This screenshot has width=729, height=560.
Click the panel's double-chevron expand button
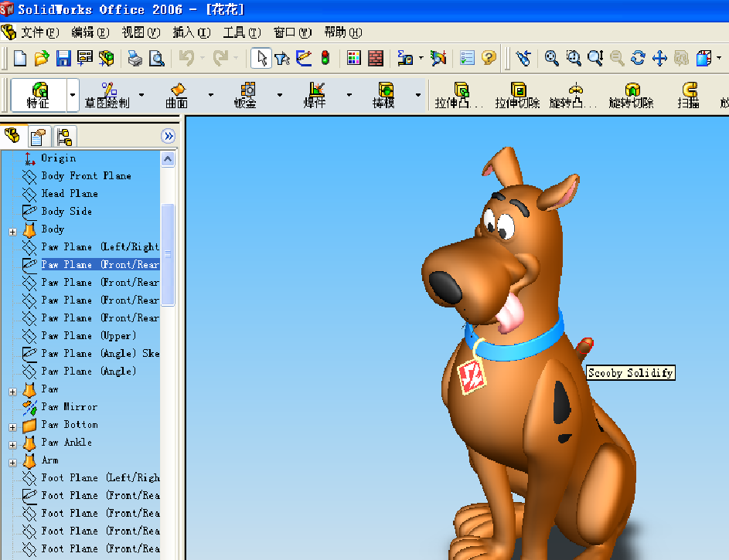(168, 136)
